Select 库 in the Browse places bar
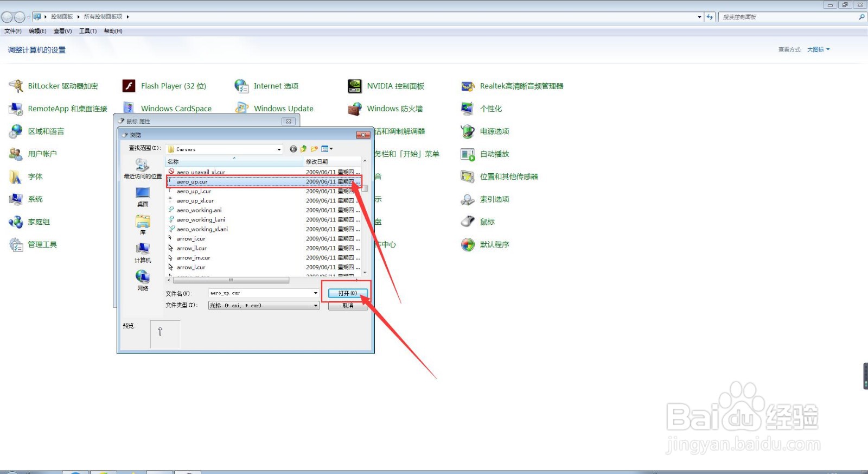868x474 pixels. pos(143,225)
